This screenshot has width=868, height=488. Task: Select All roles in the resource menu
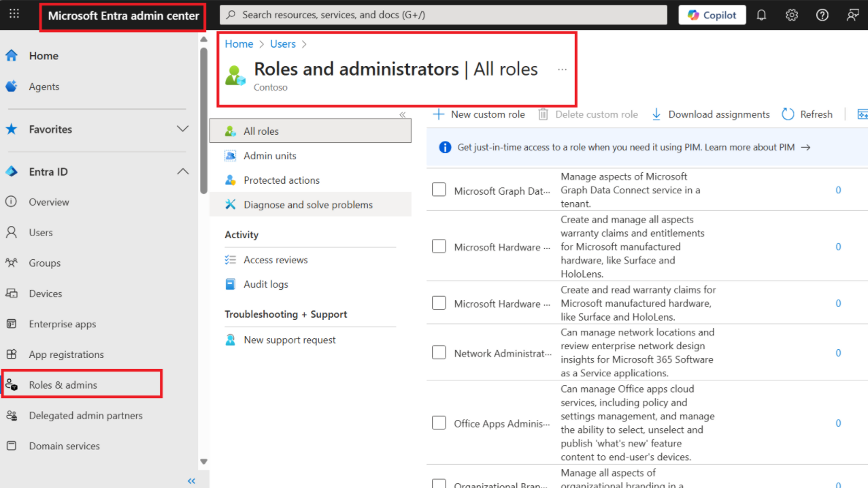[x=310, y=131]
